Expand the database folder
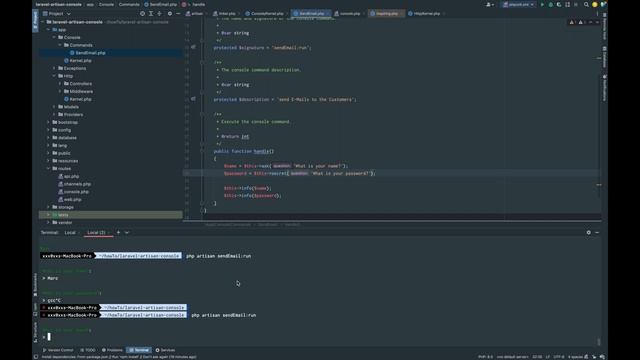 pyautogui.click(x=49, y=138)
